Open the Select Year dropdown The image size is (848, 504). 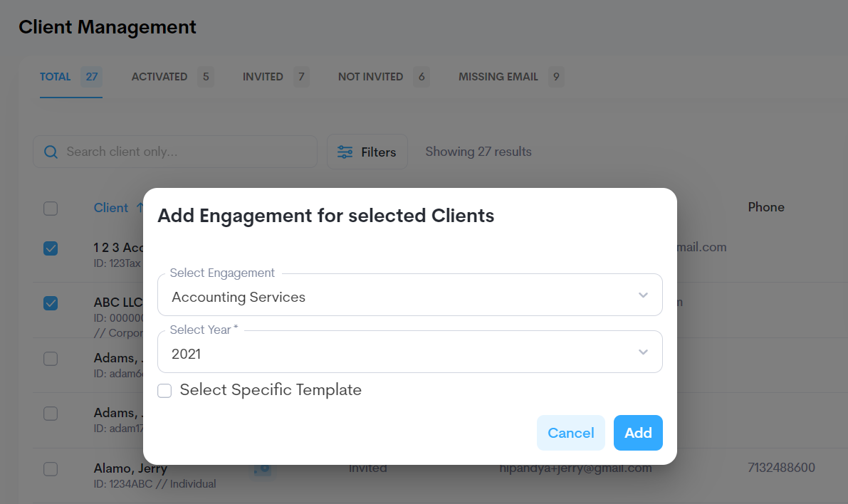[x=409, y=351]
